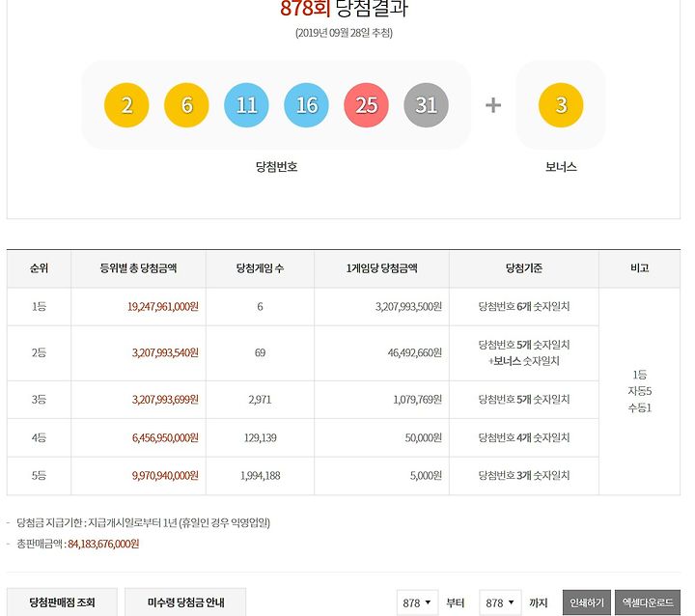Click the 당첨번호 4개 숫자일치 criteria cell

(524, 437)
